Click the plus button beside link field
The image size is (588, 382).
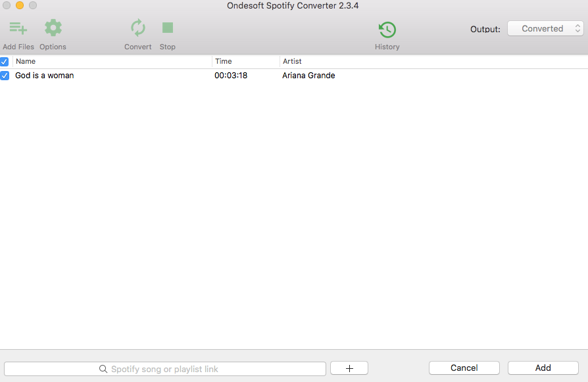pyautogui.click(x=349, y=368)
